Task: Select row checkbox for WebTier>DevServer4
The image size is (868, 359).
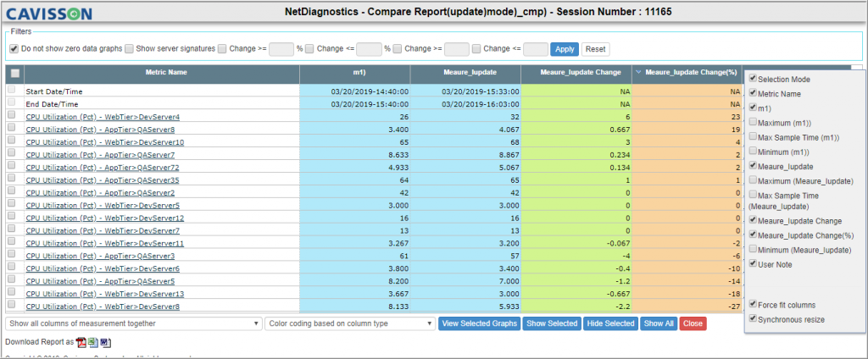Action: coord(12,116)
